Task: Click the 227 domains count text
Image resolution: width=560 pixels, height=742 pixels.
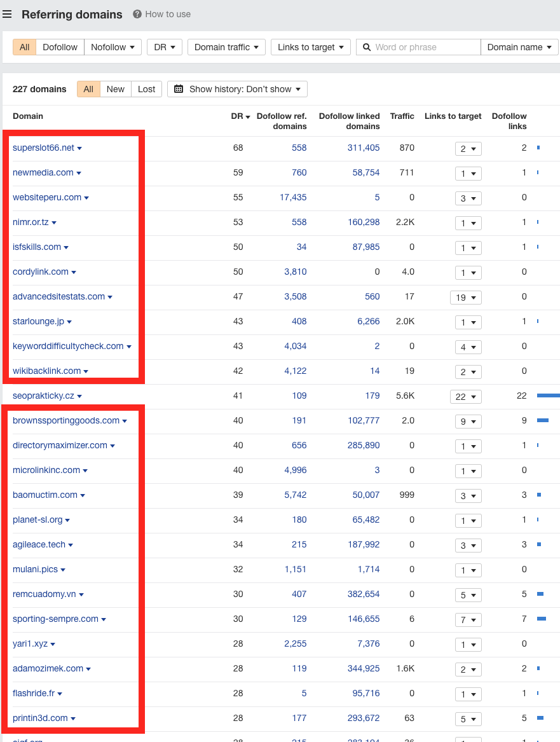Action: click(x=39, y=89)
